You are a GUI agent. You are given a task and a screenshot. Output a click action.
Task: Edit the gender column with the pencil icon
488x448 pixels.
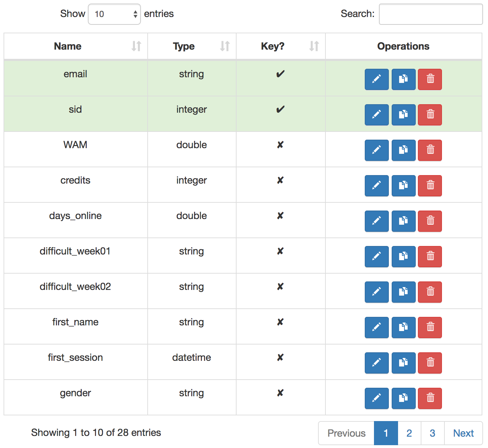point(377,398)
